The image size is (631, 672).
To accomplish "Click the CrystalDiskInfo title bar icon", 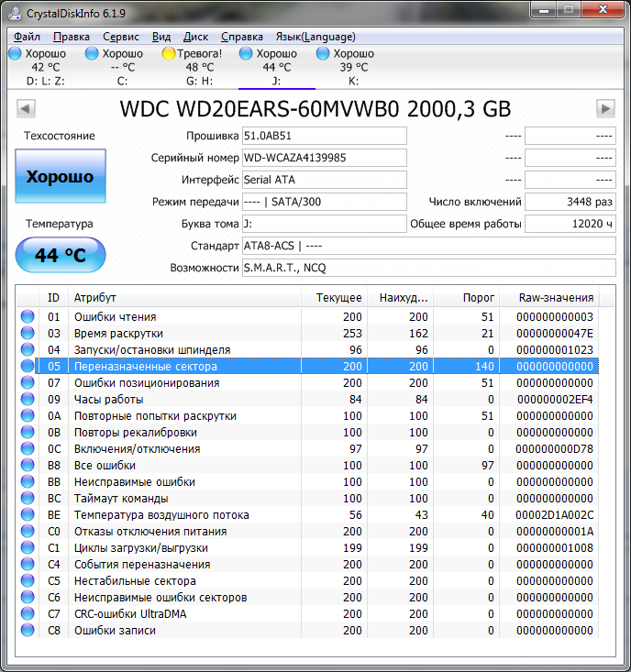I will (x=15, y=14).
